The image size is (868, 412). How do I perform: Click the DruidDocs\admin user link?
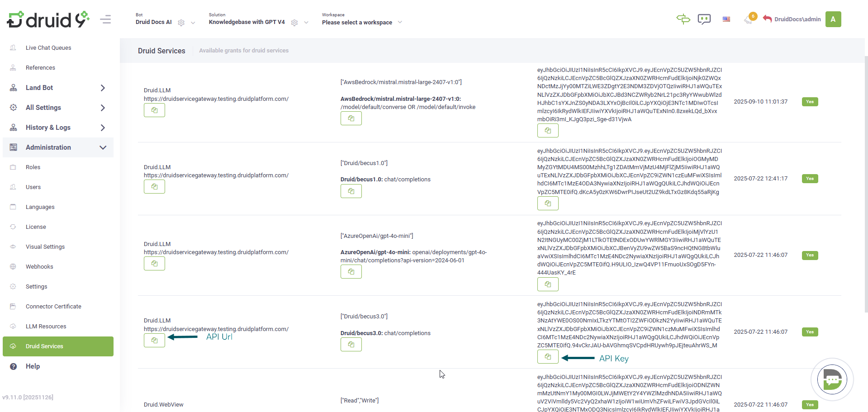pyautogui.click(x=797, y=19)
